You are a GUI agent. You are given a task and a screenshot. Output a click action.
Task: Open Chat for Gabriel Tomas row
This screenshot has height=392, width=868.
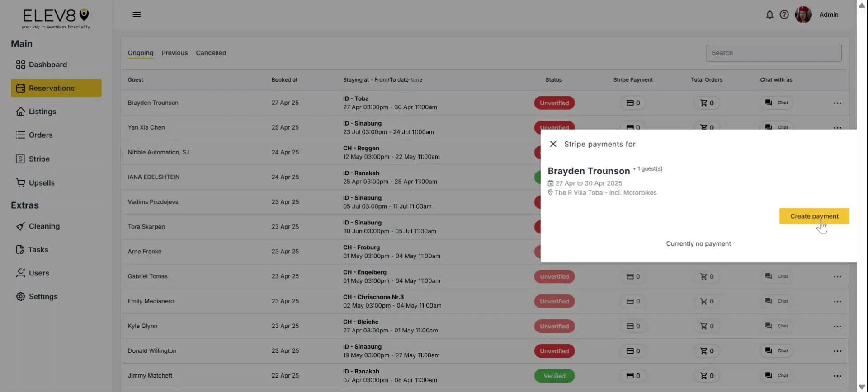click(776, 276)
